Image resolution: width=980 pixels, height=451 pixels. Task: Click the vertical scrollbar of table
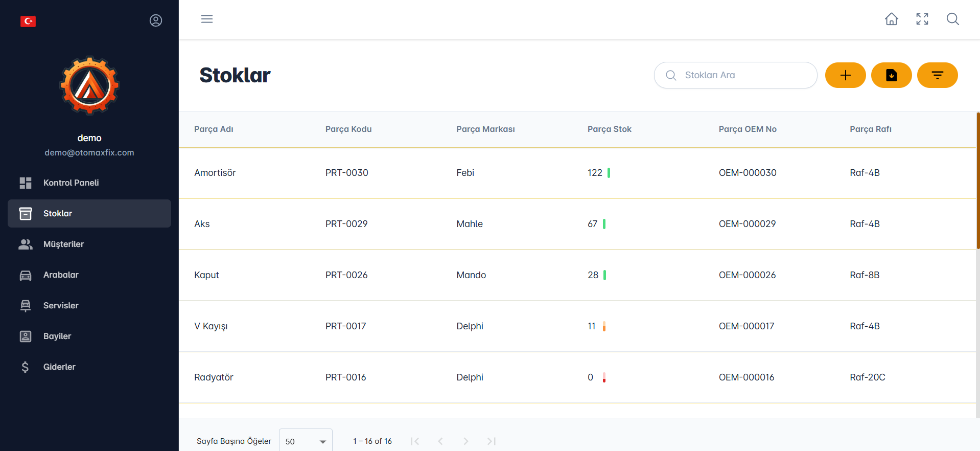[978, 181]
